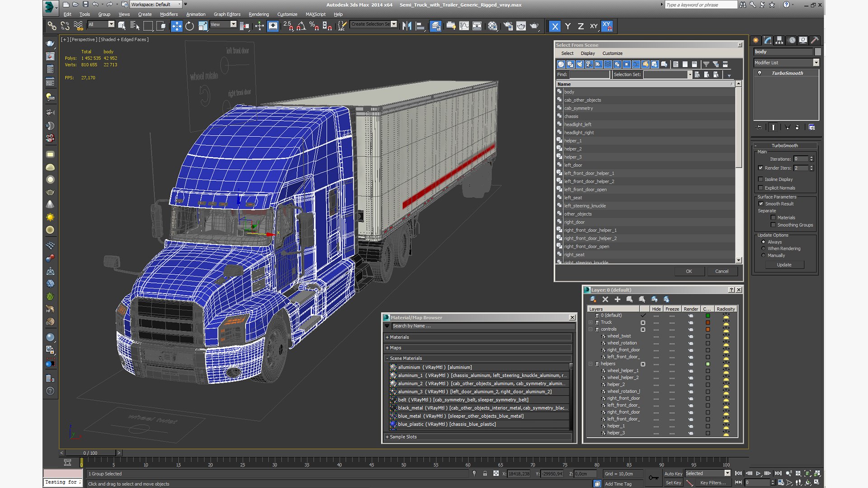Select the Select and Rotate tool
The height and width of the screenshot is (488, 868).
[190, 26]
